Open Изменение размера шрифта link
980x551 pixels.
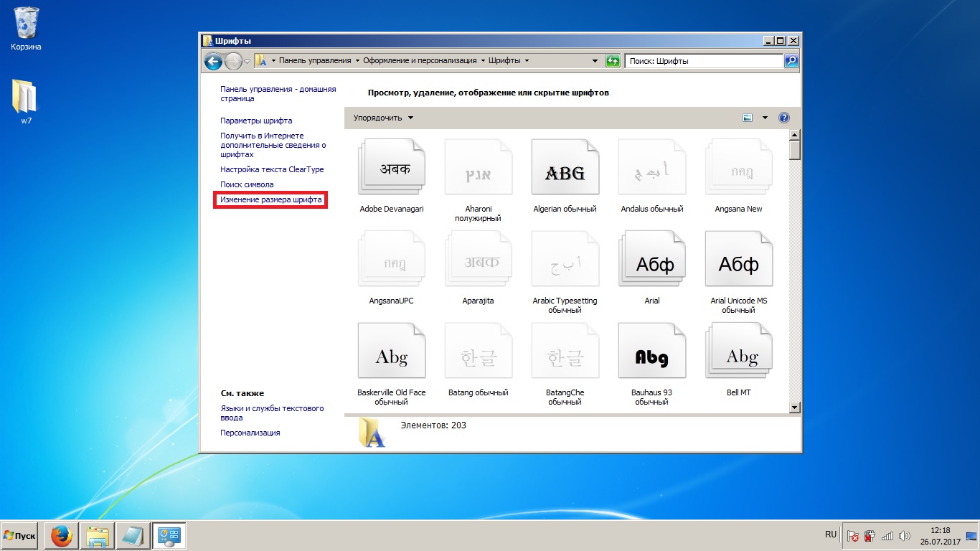[271, 199]
